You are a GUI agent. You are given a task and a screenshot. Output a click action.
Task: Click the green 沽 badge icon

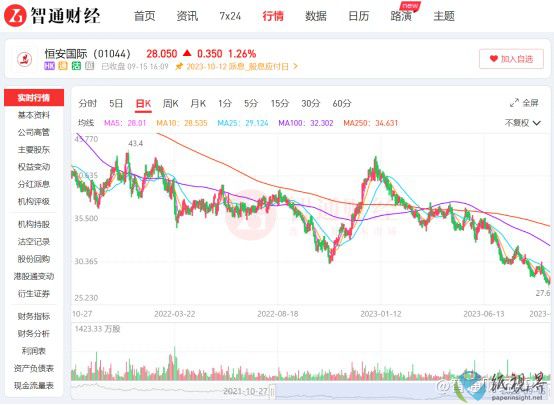click(76, 66)
